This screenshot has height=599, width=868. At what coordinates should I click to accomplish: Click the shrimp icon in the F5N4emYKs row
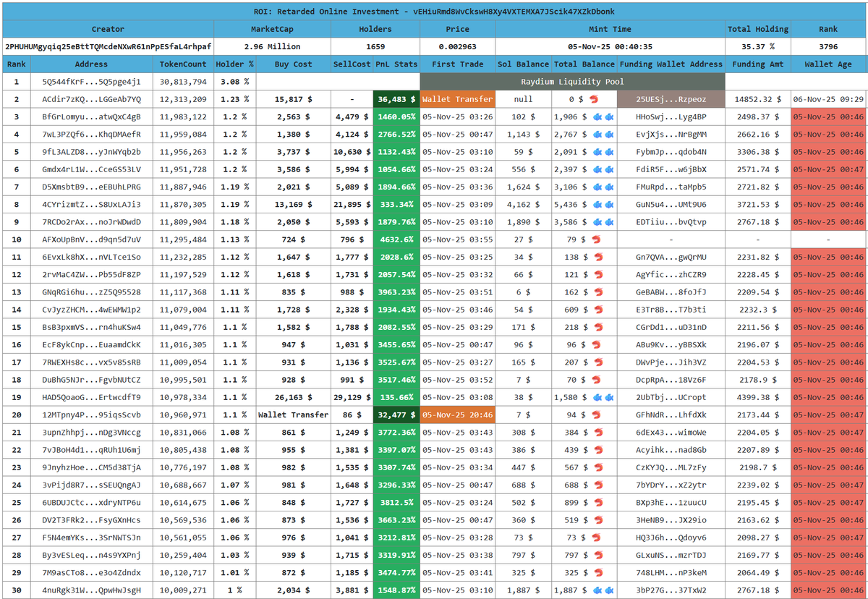(x=597, y=538)
